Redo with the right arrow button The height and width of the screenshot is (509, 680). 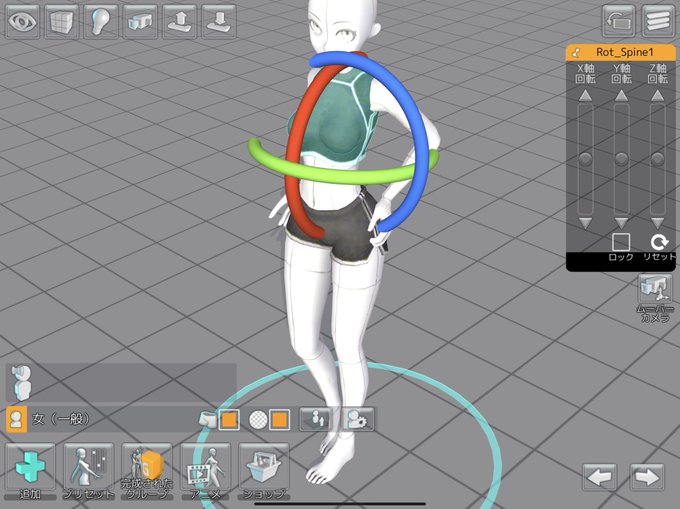click(x=647, y=477)
